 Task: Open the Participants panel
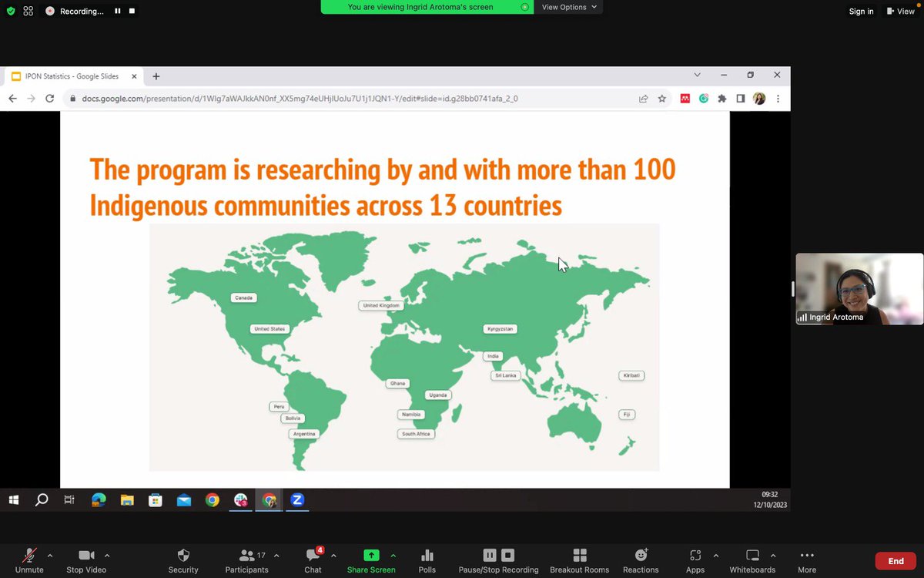[x=246, y=561]
